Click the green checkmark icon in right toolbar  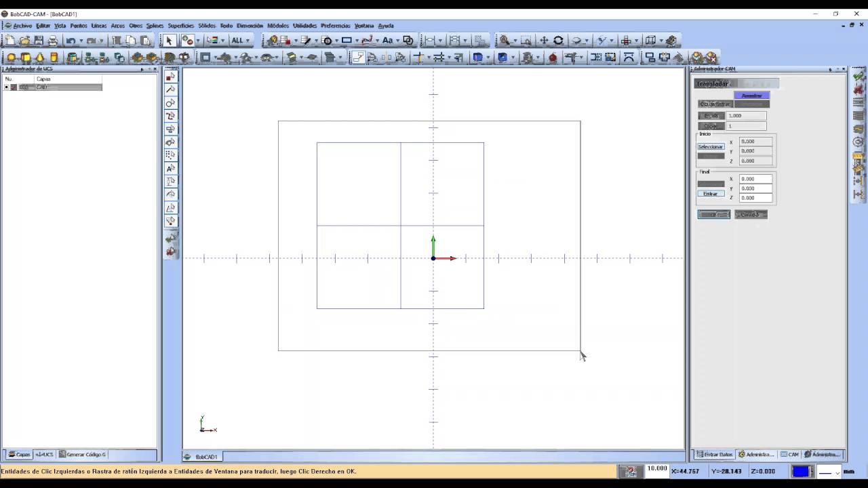point(859,77)
